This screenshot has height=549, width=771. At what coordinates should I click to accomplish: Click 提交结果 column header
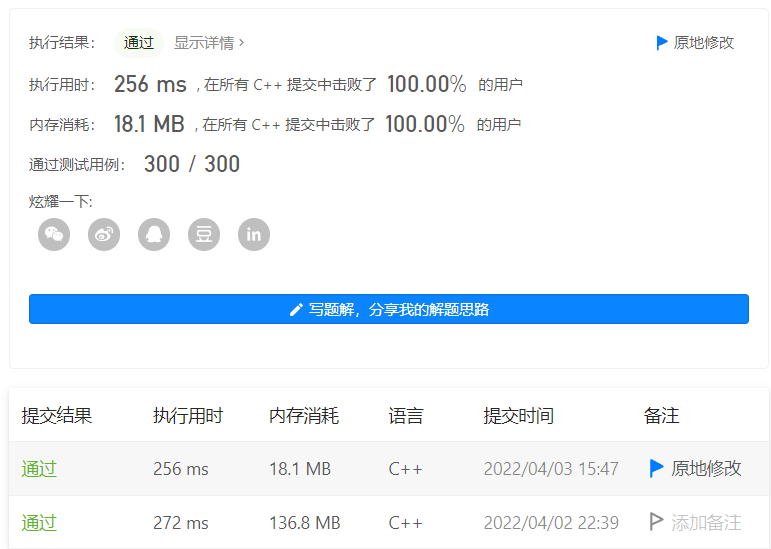coord(57,416)
